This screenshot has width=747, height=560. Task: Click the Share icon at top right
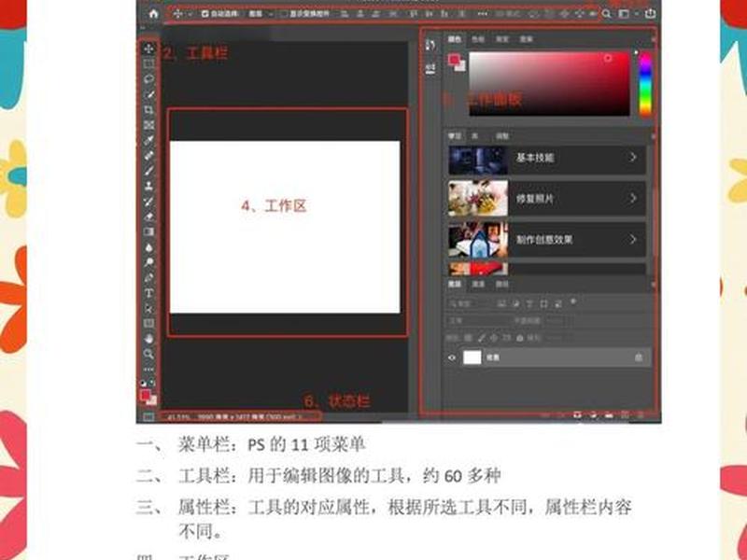pos(650,14)
